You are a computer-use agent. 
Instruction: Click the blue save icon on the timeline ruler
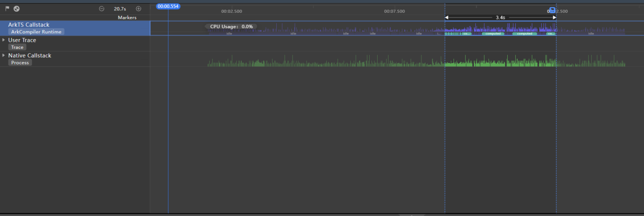(x=552, y=10)
